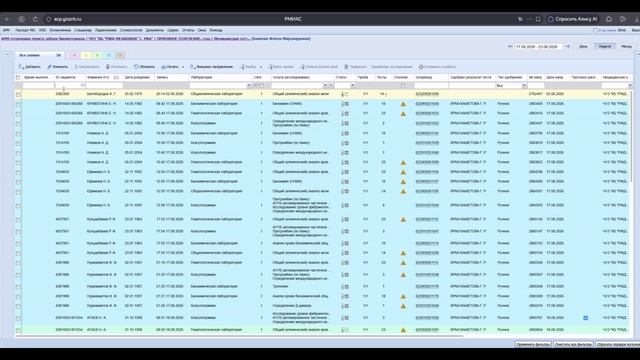Open Медицинская filter dropdown
Image resolution: width=640 pixels, height=360 pixels.
coord(630,85)
